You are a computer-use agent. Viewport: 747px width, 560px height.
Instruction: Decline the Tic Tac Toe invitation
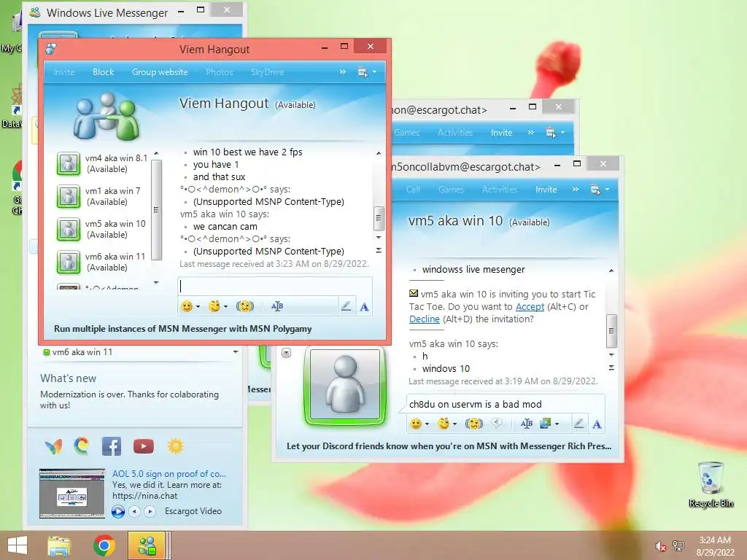click(425, 319)
